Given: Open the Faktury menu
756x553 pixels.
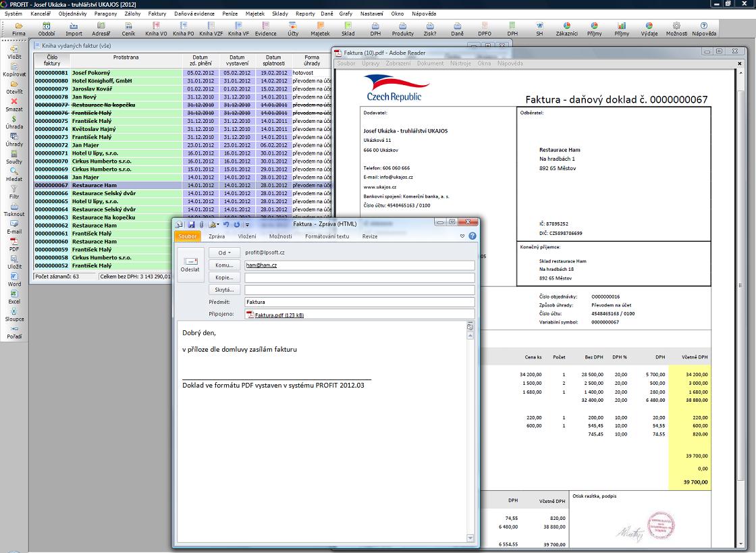Looking at the screenshot, I should click(157, 14).
